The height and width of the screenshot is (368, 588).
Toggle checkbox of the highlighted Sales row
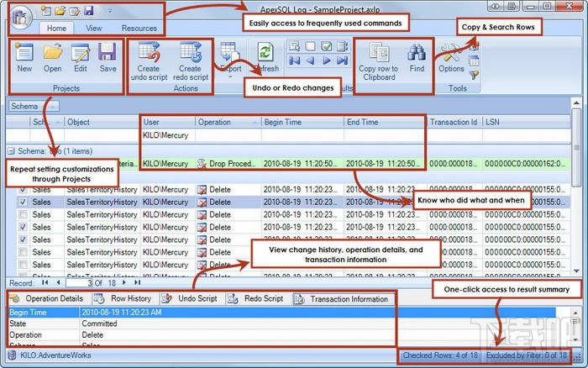point(23,202)
